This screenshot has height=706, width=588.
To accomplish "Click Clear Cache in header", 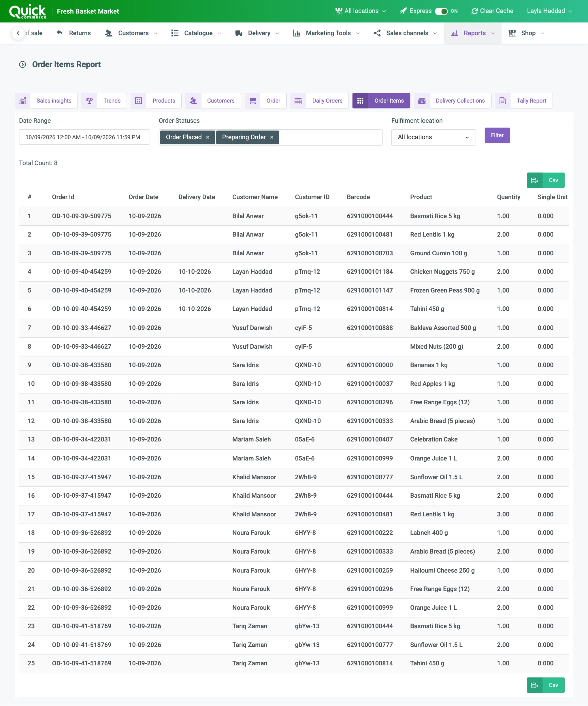I will tap(492, 11).
